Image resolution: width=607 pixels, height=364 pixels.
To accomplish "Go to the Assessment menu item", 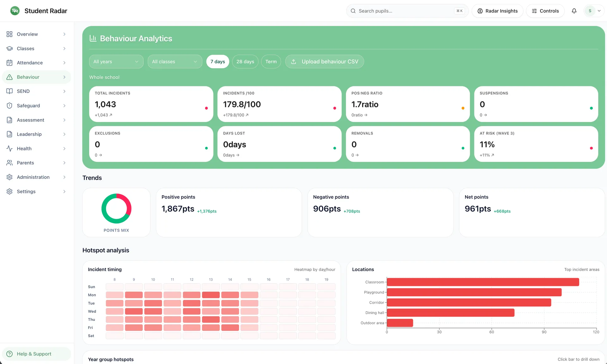I will point(37,120).
